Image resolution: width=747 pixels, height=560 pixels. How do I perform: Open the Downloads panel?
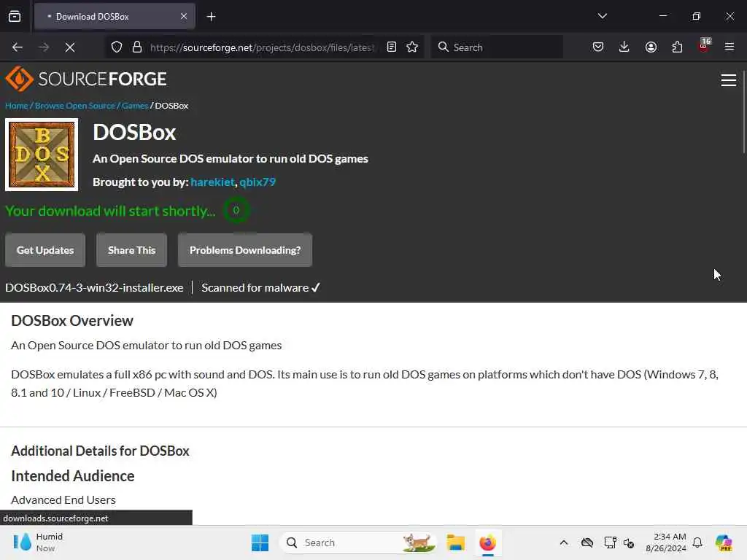pos(624,47)
